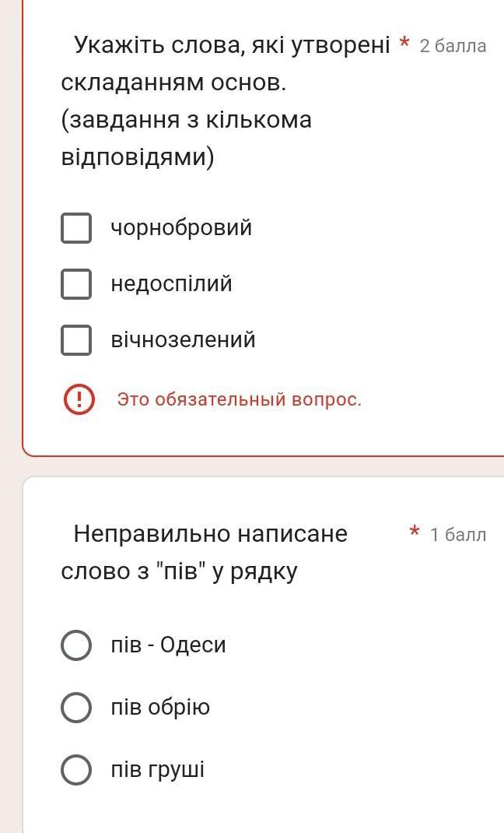The height and width of the screenshot is (833, 504).
Task: Click the вічнозелений option label text
Action: tap(183, 340)
